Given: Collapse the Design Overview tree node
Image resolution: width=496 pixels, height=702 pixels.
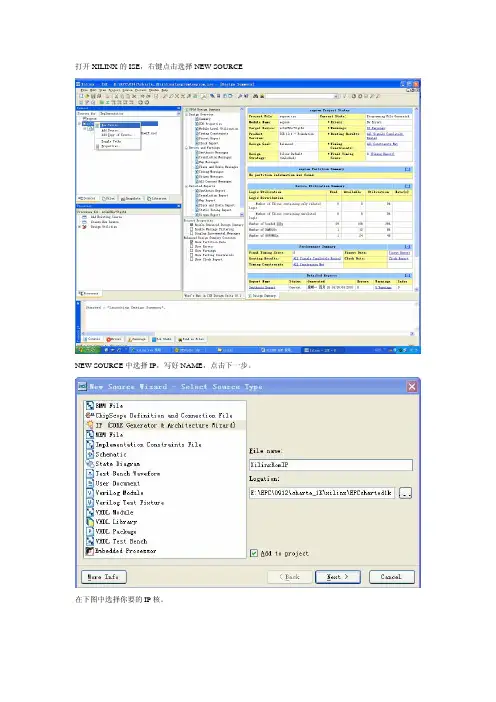Looking at the screenshot, I should pyautogui.click(x=187, y=115).
